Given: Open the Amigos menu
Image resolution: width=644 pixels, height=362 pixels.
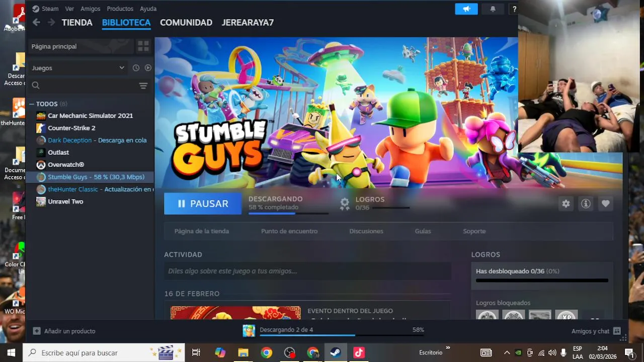Looking at the screenshot, I should (x=91, y=9).
